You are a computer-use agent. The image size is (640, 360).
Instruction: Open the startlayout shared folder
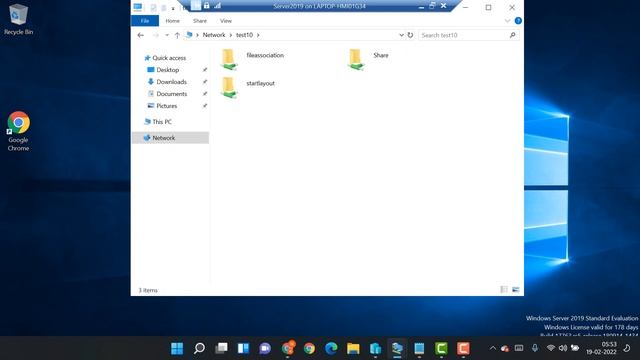coord(248,87)
